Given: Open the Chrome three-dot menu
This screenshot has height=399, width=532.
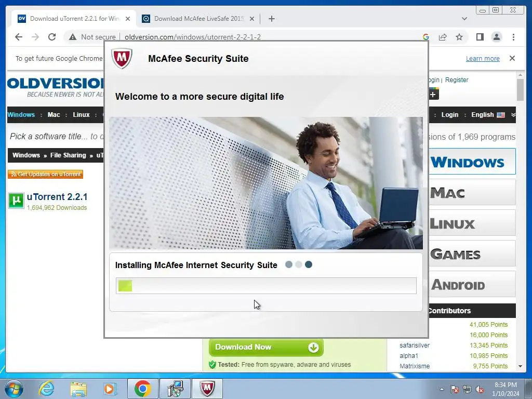Looking at the screenshot, I should [513, 37].
